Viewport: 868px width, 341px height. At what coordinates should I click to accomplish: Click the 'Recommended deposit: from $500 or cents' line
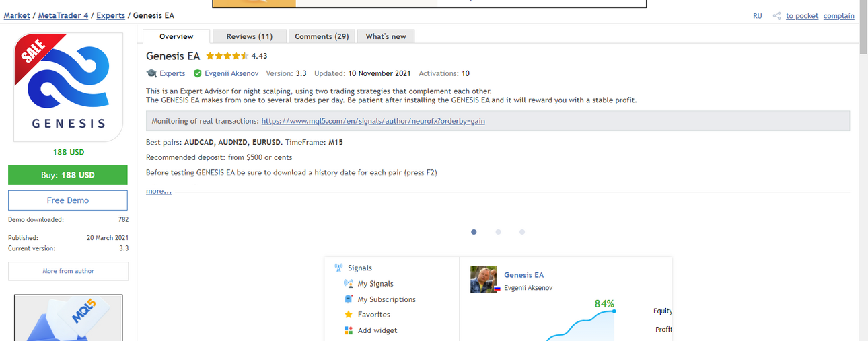(x=219, y=157)
